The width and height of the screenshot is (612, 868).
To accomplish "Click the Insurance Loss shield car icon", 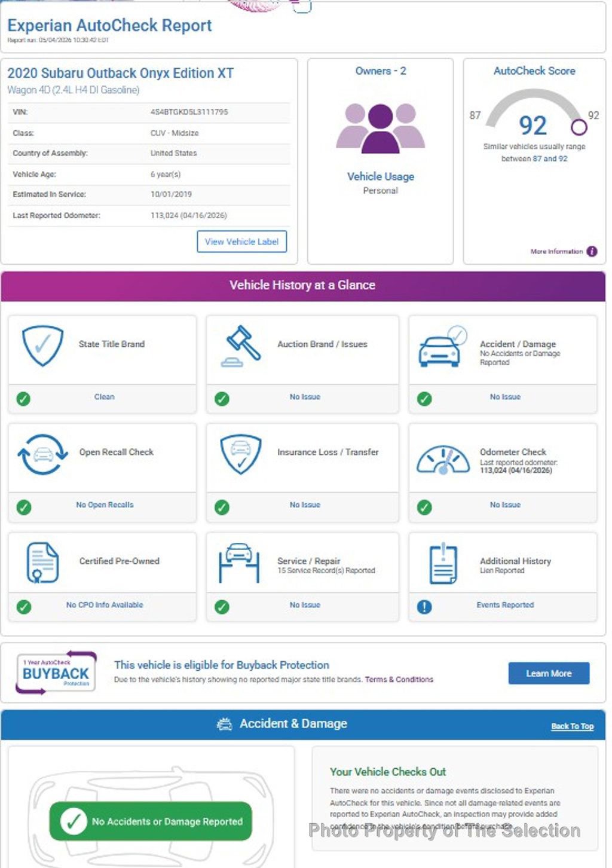I will pyautogui.click(x=241, y=455).
